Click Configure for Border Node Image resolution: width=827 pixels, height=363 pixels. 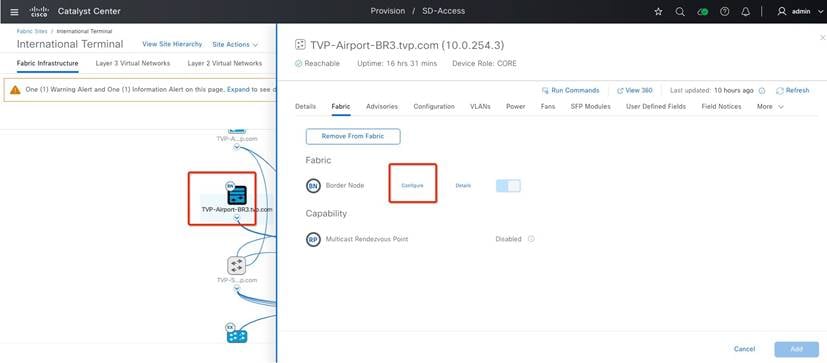[412, 186]
